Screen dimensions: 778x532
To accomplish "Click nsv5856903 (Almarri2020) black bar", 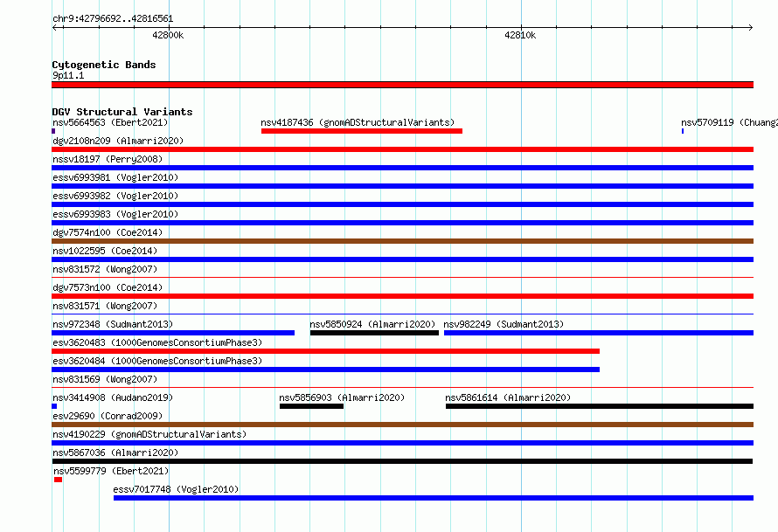I will [x=311, y=406].
